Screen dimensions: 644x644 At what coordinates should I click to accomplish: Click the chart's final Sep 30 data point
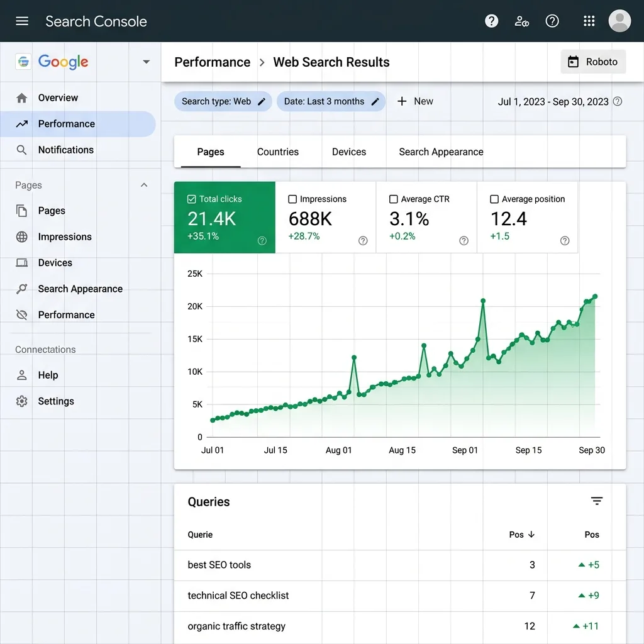(x=595, y=297)
